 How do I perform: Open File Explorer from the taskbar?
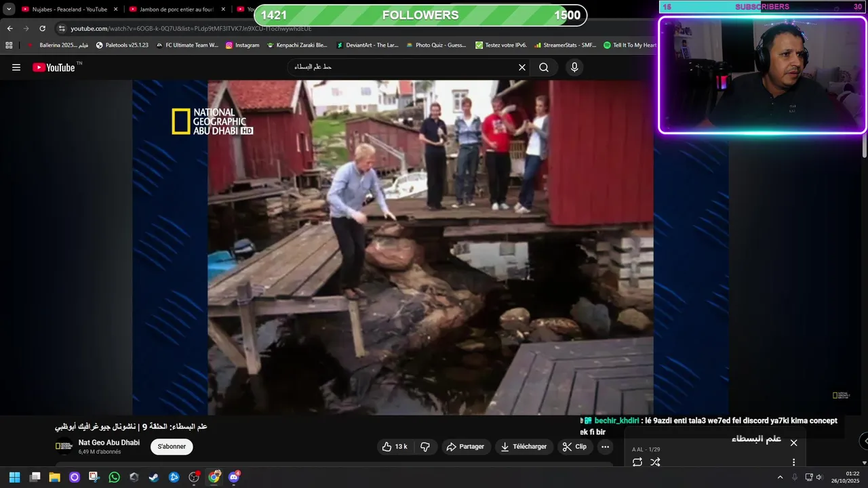coord(54,477)
